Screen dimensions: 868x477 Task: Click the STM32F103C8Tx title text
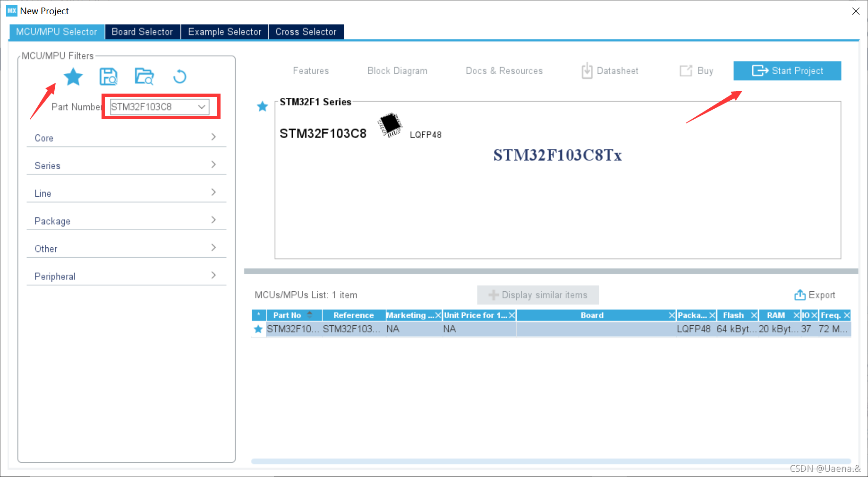coord(558,155)
